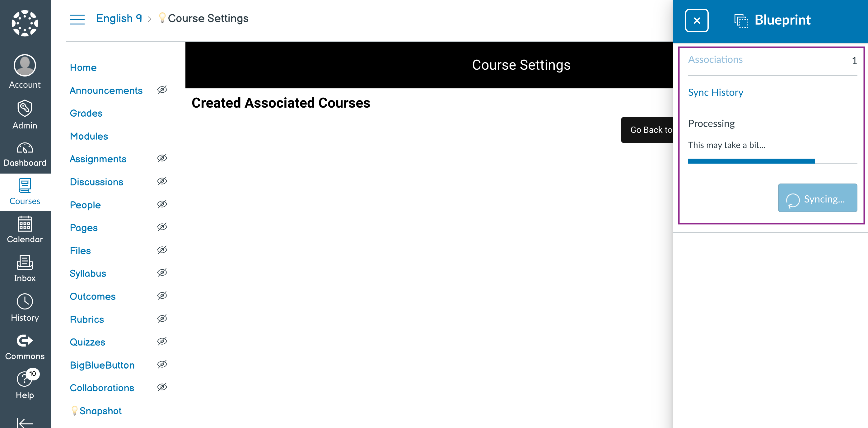This screenshot has height=428, width=868.
Task: Toggle the eye icon next to Quizzes
Action: click(162, 342)
